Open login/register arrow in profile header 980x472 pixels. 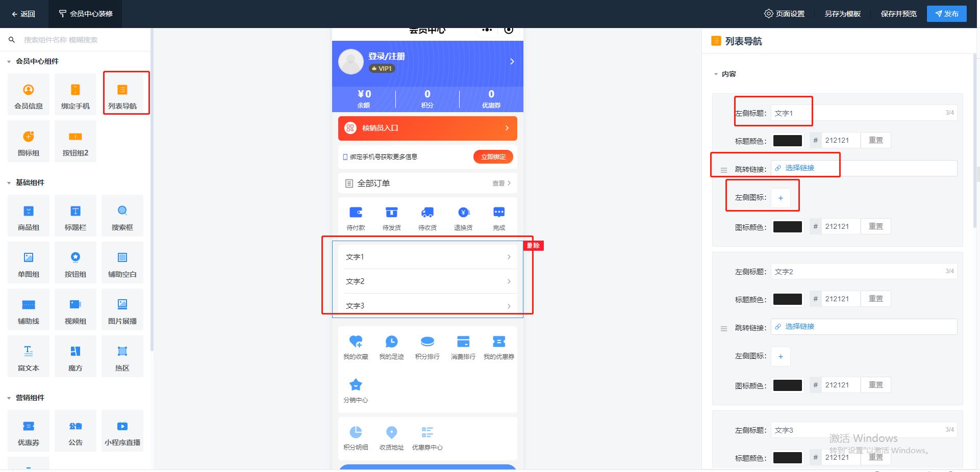[512, 61]
